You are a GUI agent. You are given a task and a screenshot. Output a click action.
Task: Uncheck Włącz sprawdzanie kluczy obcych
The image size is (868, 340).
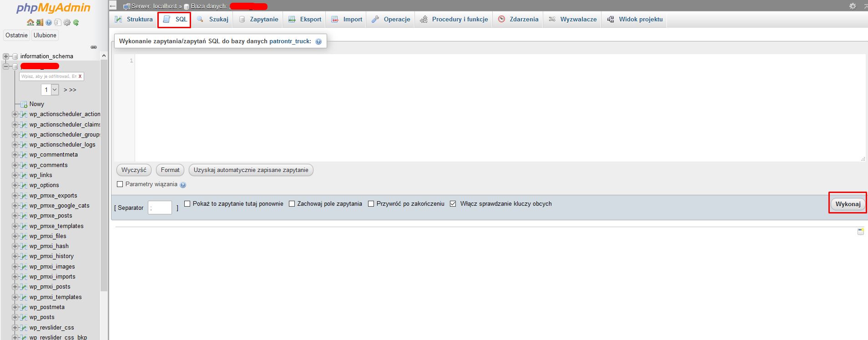(x=453, y=204)
